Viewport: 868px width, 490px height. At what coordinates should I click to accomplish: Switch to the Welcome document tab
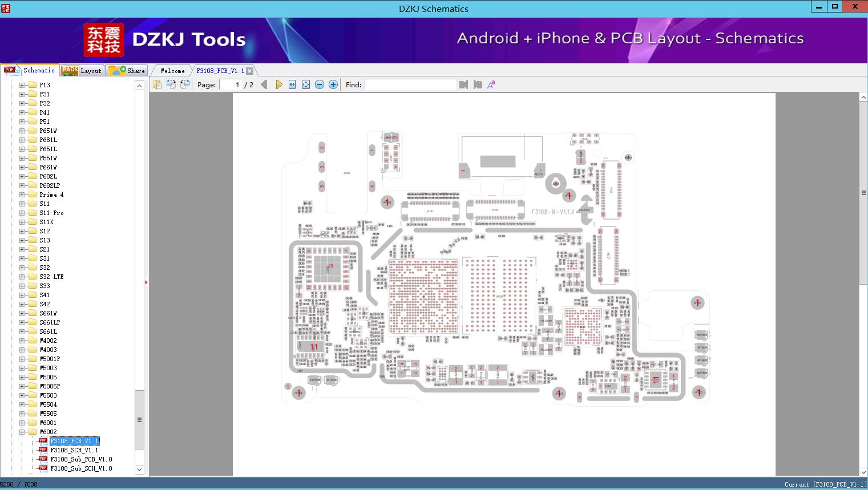pos(172,71)
